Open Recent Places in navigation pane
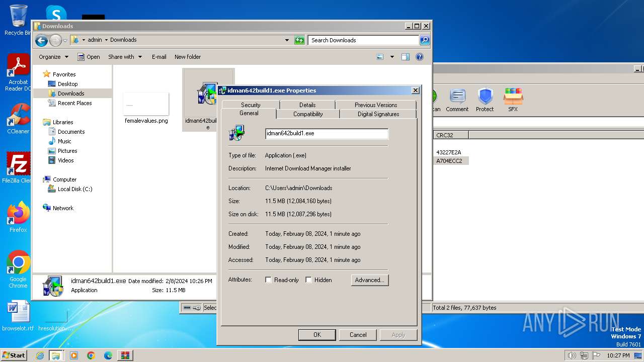The height and width of the screenshot is (362, 644). coord(74,103)
